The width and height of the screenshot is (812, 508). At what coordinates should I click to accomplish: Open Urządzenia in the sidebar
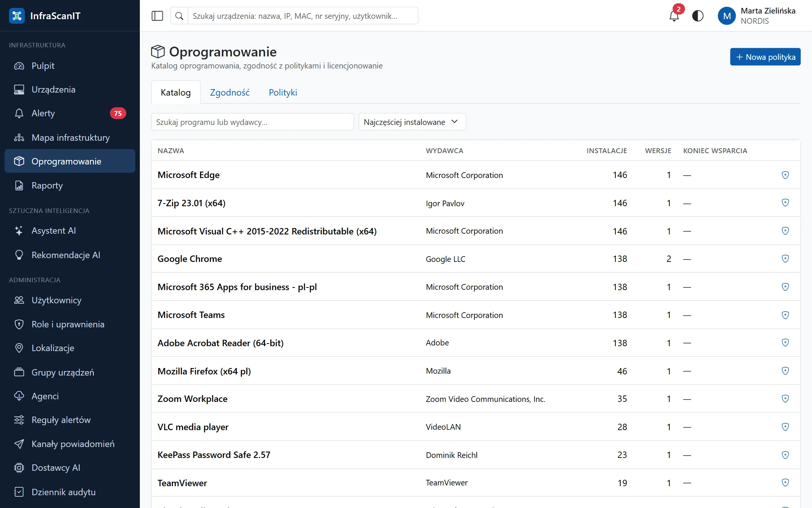pos(70,90)
